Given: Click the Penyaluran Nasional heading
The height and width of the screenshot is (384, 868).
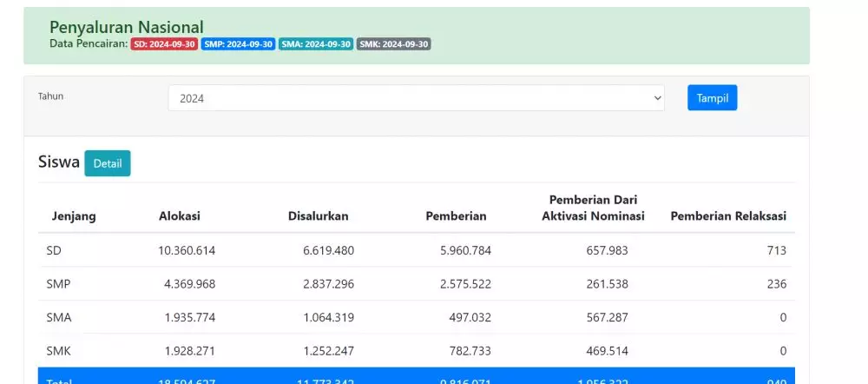Looking at the screenshot, I should click(127, 27).
